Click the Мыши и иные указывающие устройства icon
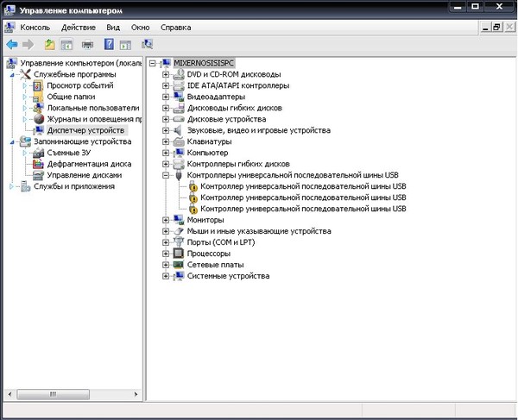 pyautogui.click(x=179, y=231)
